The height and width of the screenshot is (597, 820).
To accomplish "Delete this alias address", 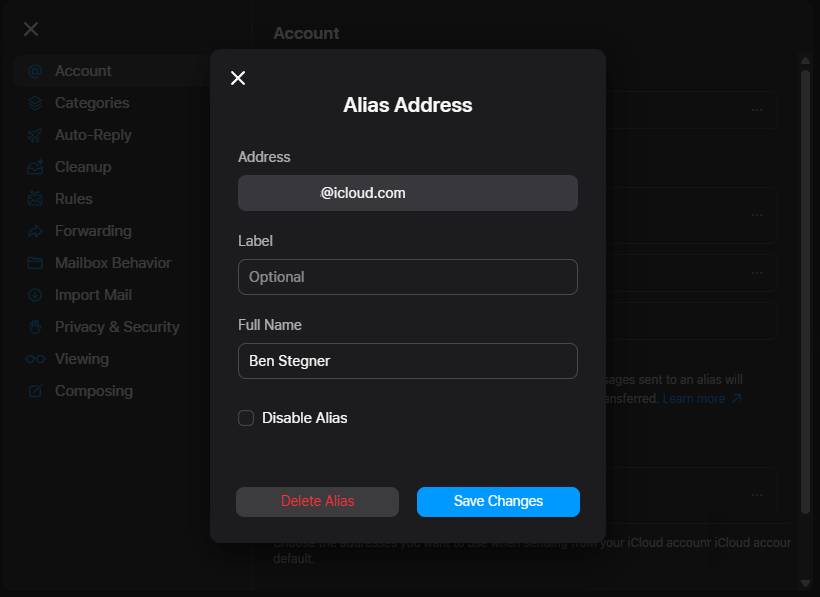I will click(x=317, y=501).
